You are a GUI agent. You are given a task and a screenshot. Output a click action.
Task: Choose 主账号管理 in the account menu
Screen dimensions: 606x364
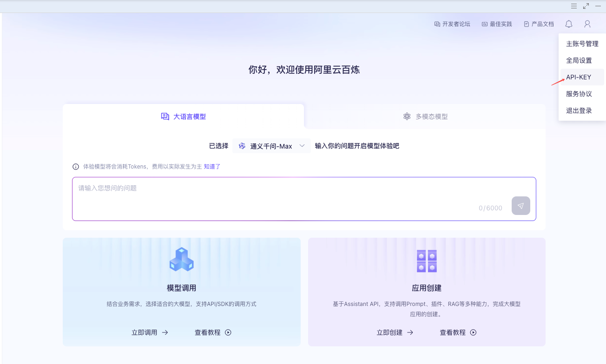pyautogui.click(x=582, y=44)
